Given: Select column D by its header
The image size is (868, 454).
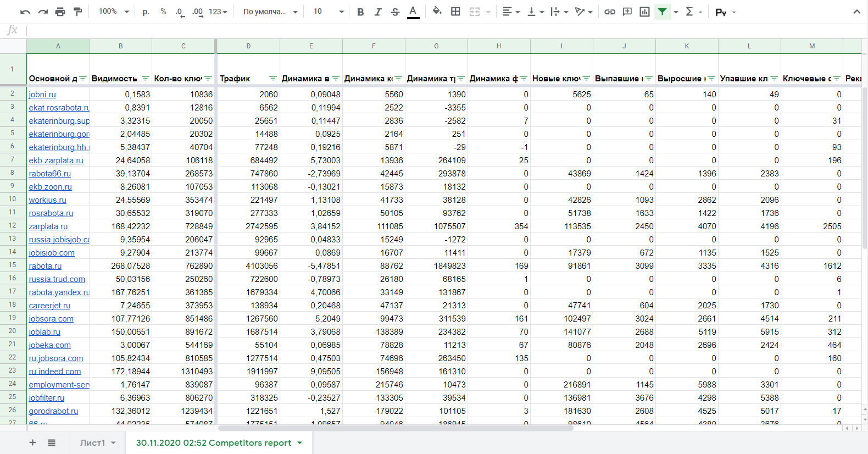Looking at the screenshot, I should pos(248,46).
